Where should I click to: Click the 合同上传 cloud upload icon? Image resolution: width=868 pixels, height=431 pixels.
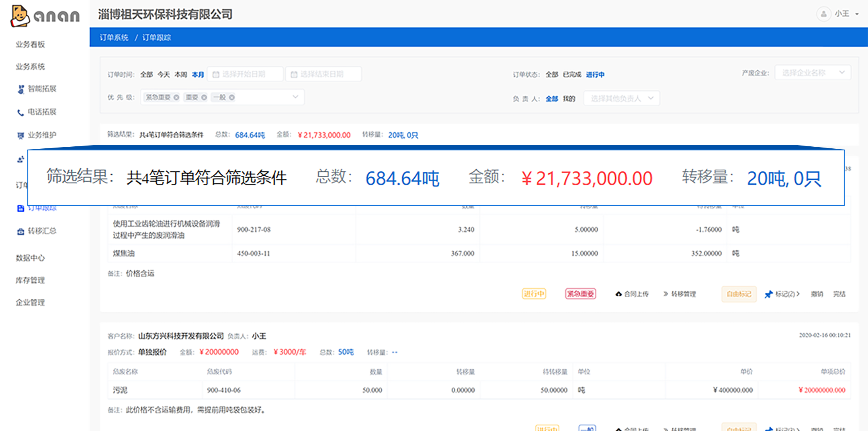618,294
